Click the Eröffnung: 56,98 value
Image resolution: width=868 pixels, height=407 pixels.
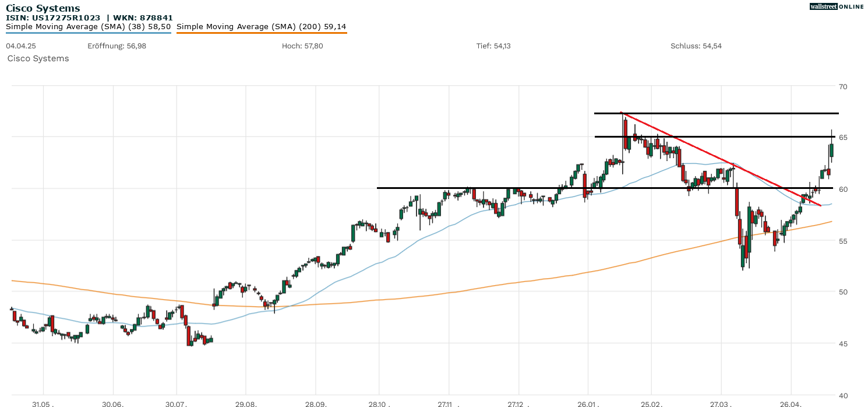(117, 45)
